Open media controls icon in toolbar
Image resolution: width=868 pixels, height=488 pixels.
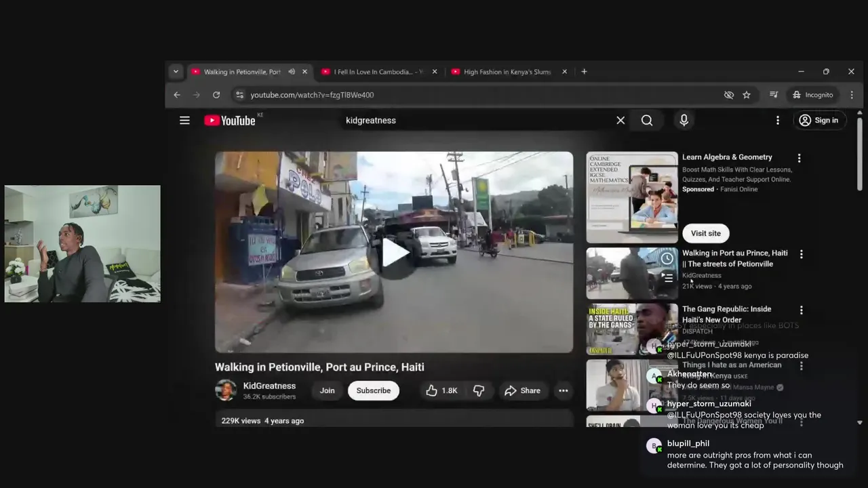point(774,95)
